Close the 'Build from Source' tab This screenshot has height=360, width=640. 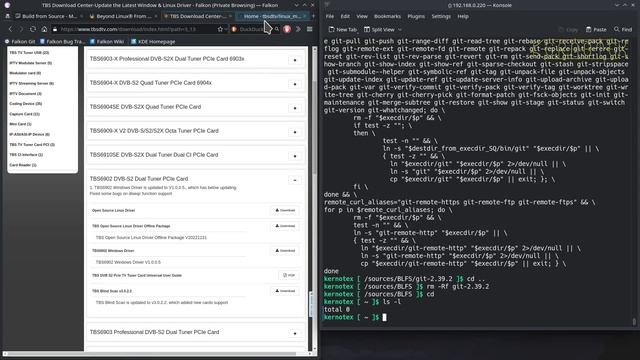[81, 16]
